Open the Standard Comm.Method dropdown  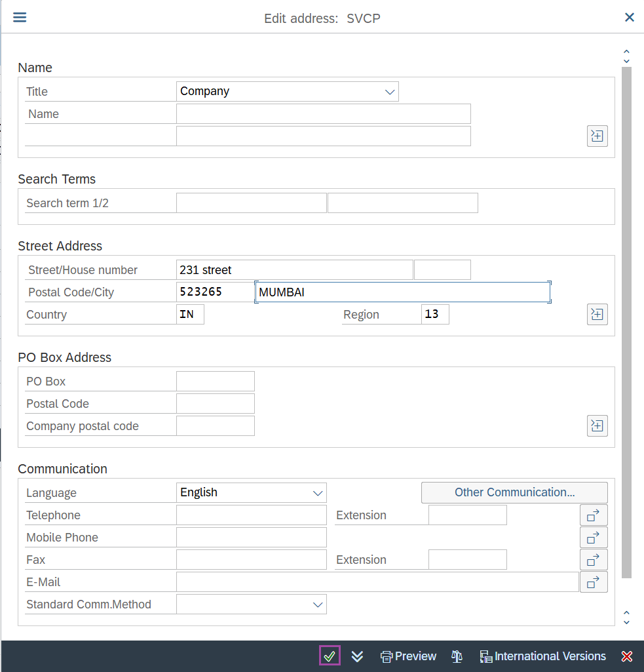click(x=318, y=604)
